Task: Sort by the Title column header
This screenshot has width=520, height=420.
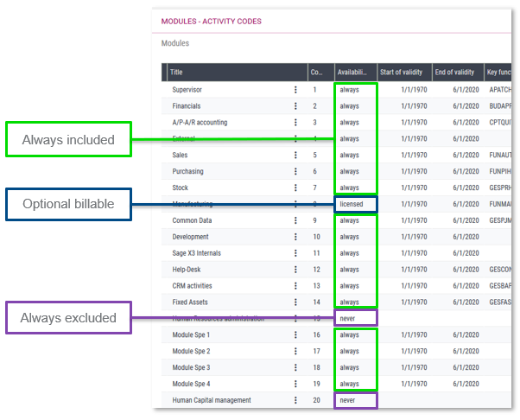Action: pyautogui.click(x=233, y=73)
